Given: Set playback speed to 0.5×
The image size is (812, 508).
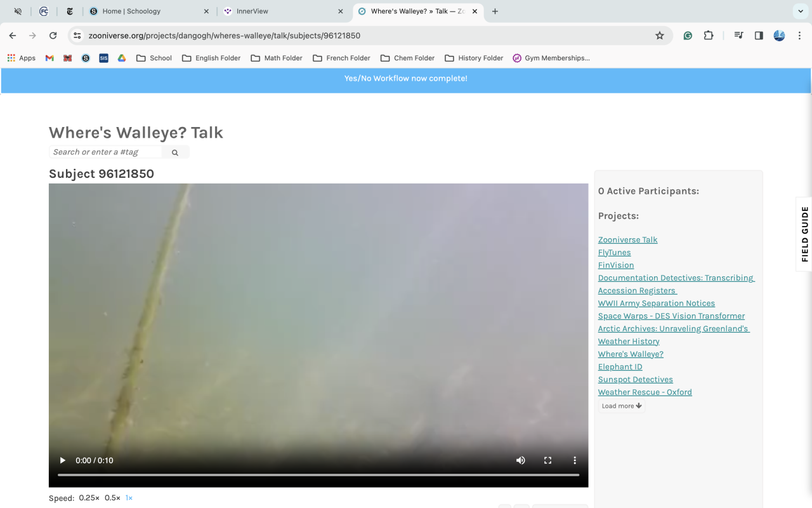Looking at the screenshot, I should pyautogui.click(x=112, y=498).
